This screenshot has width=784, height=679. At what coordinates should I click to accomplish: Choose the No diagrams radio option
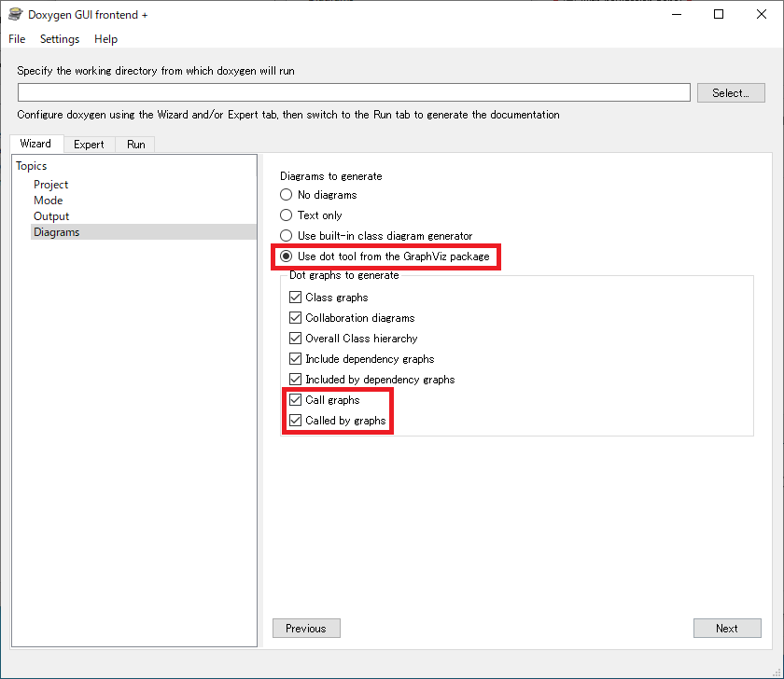[x=287, y=195]
